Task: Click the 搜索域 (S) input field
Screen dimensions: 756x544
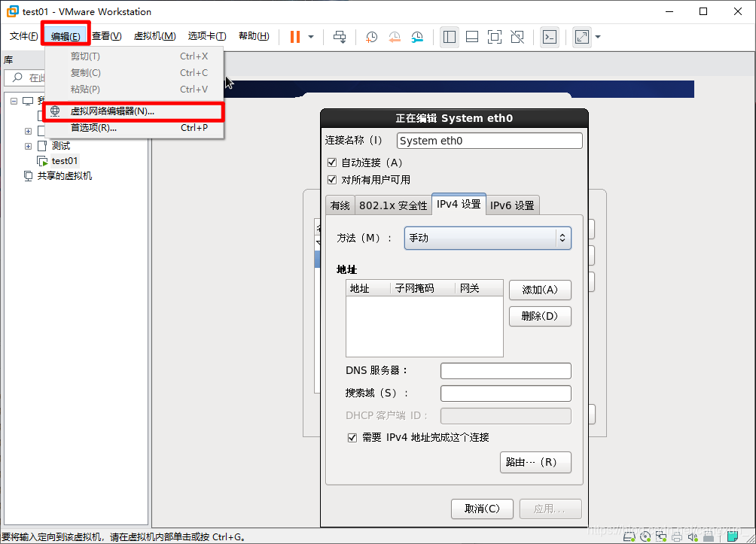Action: click(506, 394)
